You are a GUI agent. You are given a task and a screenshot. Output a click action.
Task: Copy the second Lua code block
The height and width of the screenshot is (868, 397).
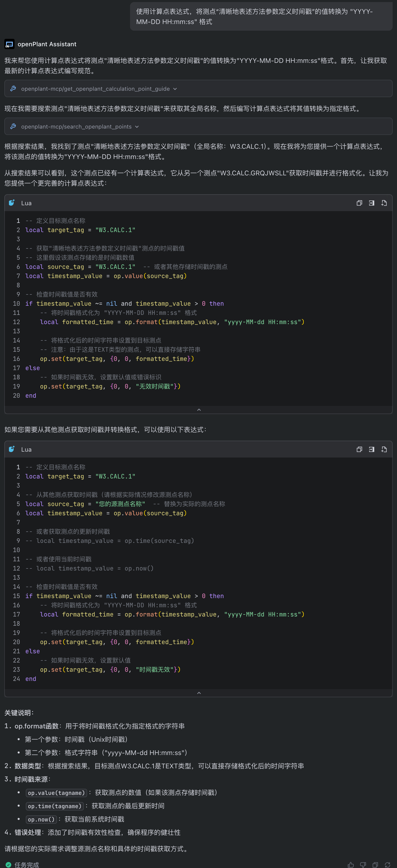pos(359,449)
